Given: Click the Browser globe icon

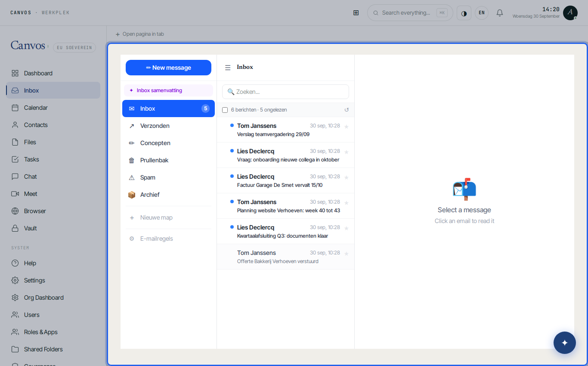Looking at the screenshot, I should point(15,211).
